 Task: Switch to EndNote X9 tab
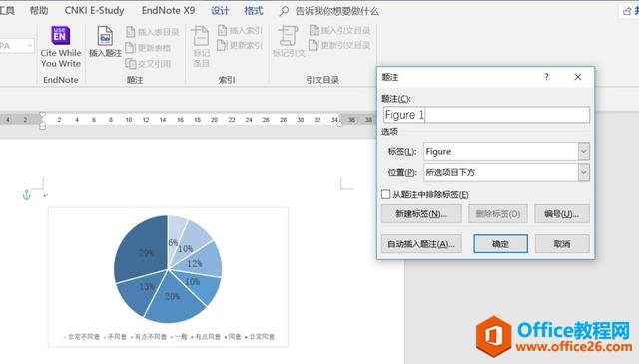coord(168,11)
